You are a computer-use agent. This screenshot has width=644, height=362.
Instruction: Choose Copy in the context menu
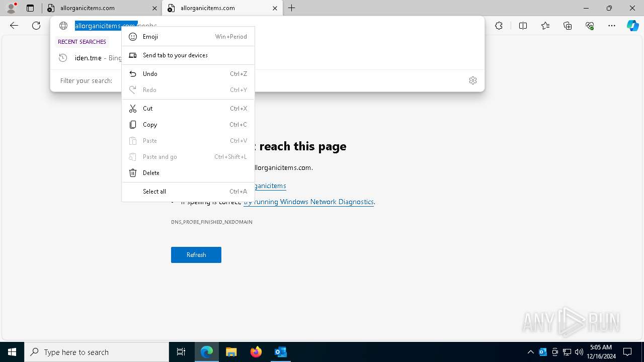188,125
